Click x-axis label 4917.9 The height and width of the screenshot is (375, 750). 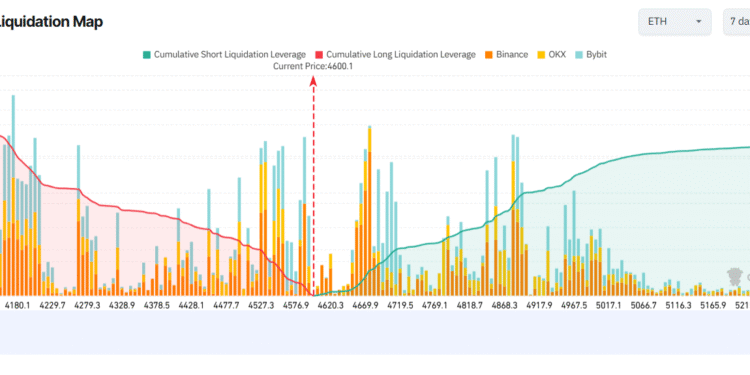pos(539,305)
